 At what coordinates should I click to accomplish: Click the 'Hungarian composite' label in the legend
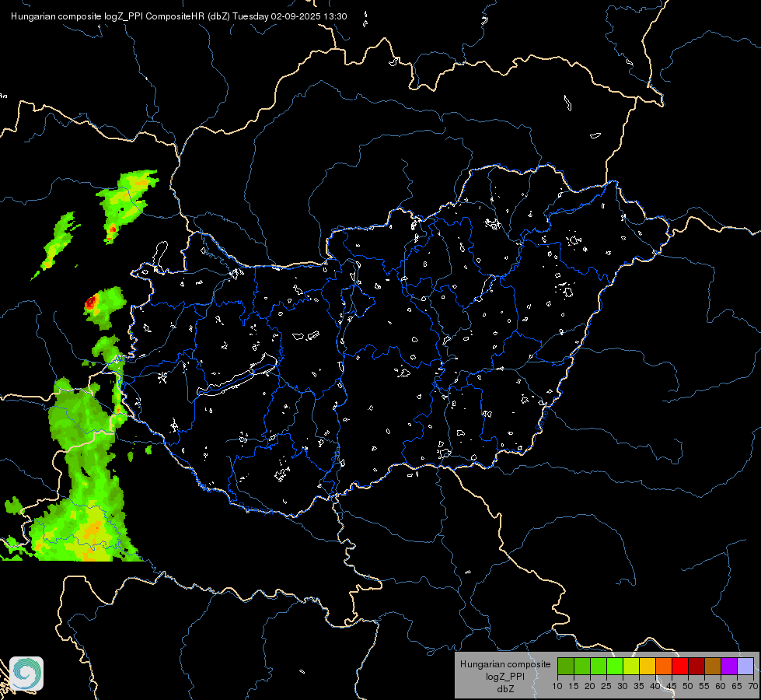[x=505, y=664]
